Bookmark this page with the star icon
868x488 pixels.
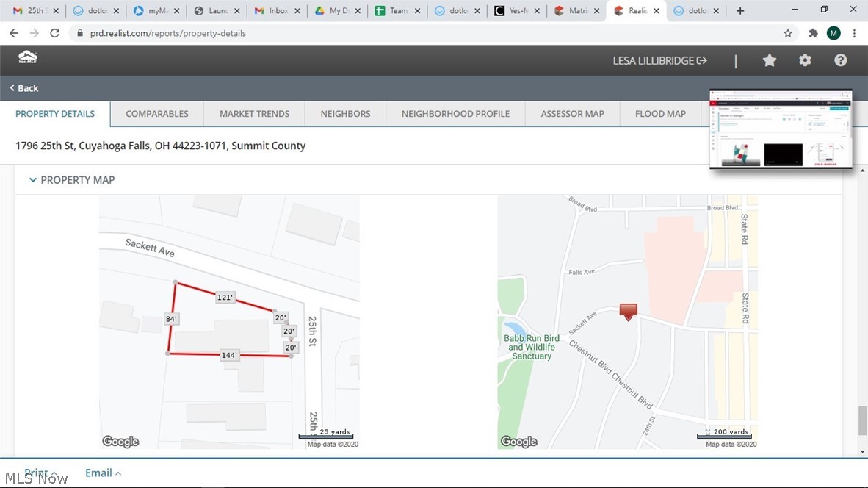pyautogui.click(x=788, y=33)
